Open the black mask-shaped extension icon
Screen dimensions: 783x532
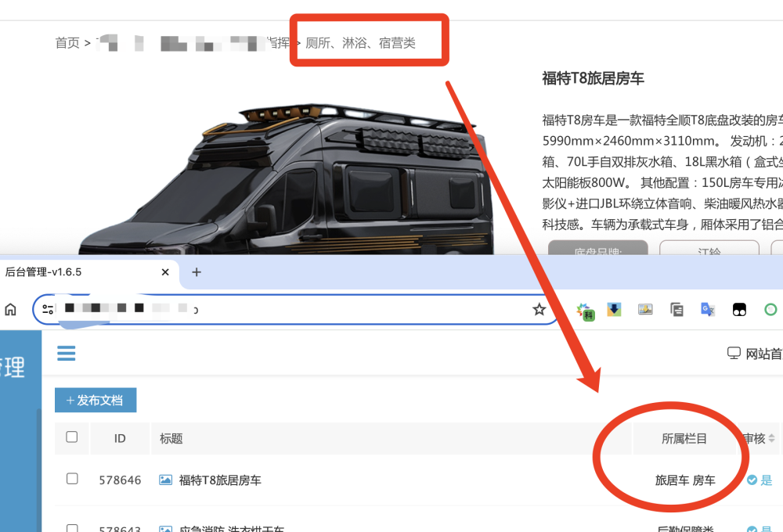(739, 310)
